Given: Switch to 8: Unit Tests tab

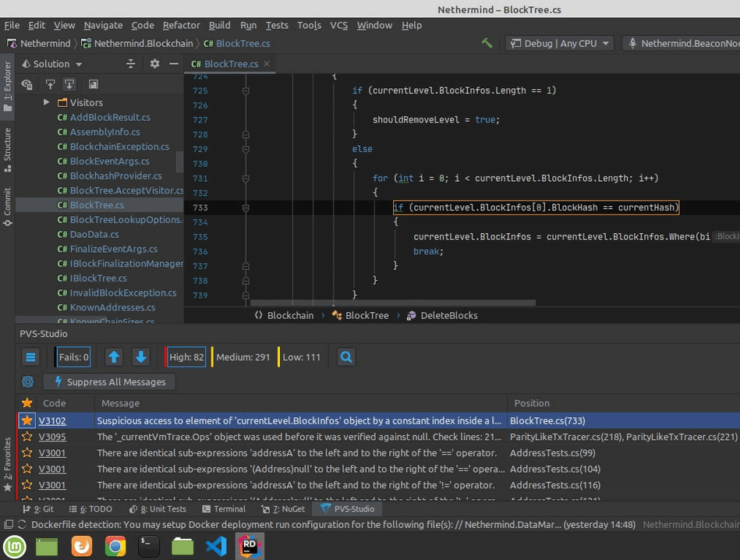Looking at the screenshot, I should click(x=158, y=509).
